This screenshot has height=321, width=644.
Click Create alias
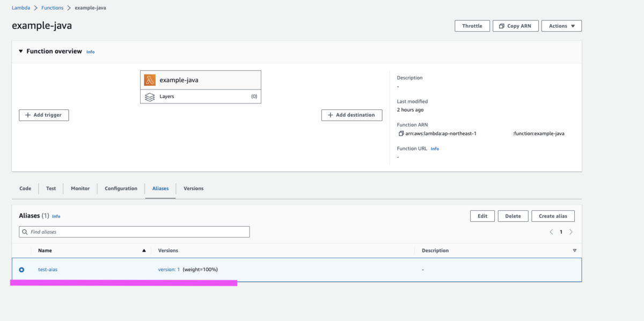point(553,216)
